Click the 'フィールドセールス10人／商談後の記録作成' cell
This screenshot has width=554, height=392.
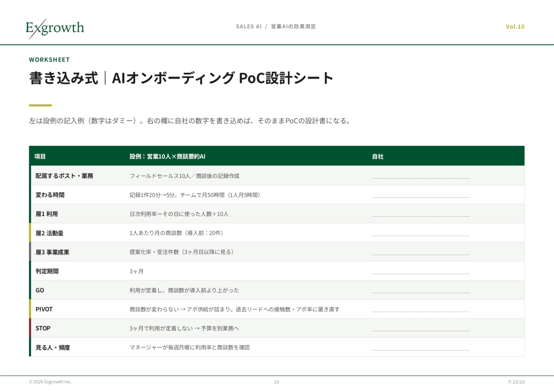pyautogui.click(x=185, y=176)
